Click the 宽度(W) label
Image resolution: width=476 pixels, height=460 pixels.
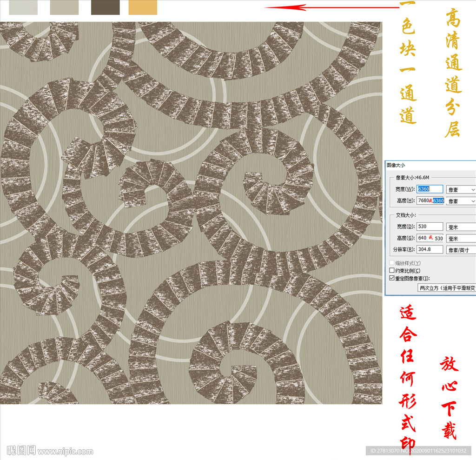[x=405, y=189]
